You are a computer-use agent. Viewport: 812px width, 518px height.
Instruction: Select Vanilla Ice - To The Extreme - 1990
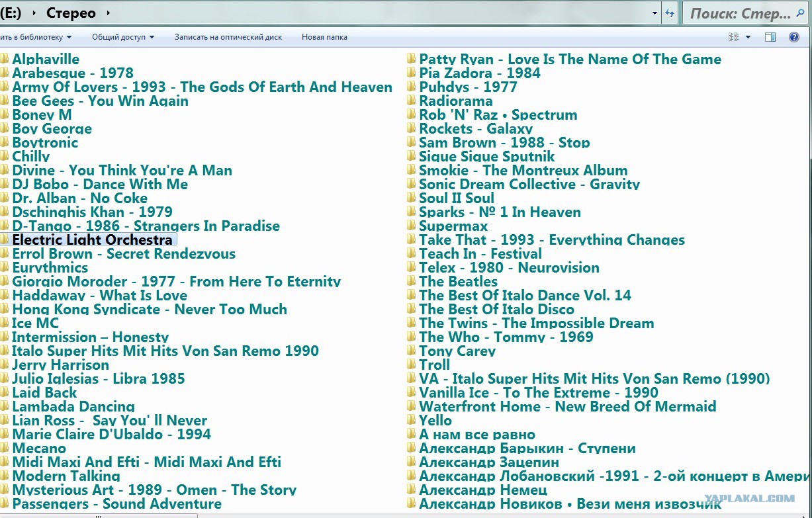(x=538, y=392)
